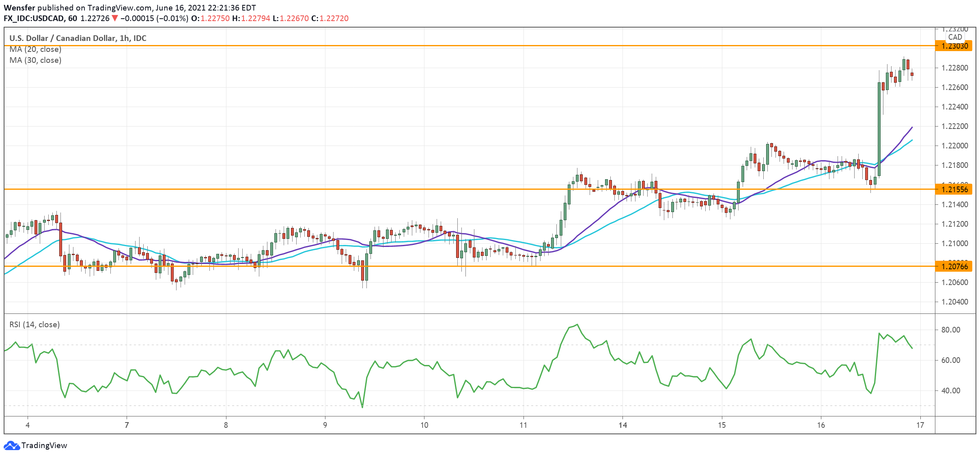Click the CAD currency badge on price axis

[955, 37]
